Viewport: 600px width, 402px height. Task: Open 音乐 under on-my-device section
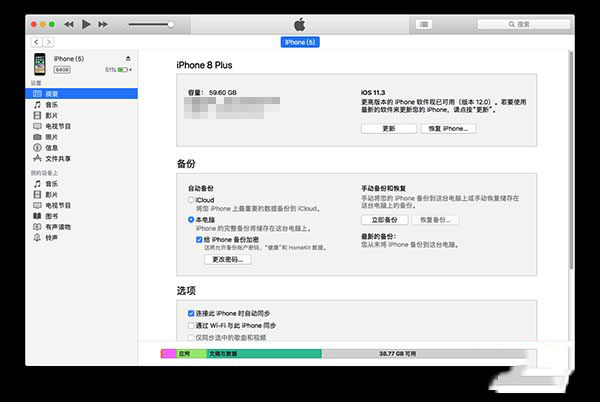(x=82, y=184)
